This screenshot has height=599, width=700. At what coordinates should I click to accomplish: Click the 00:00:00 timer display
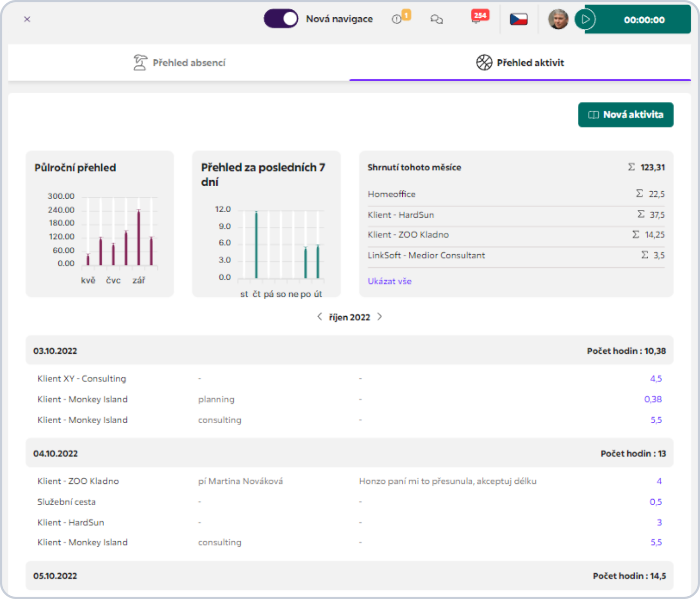(644, 20)
